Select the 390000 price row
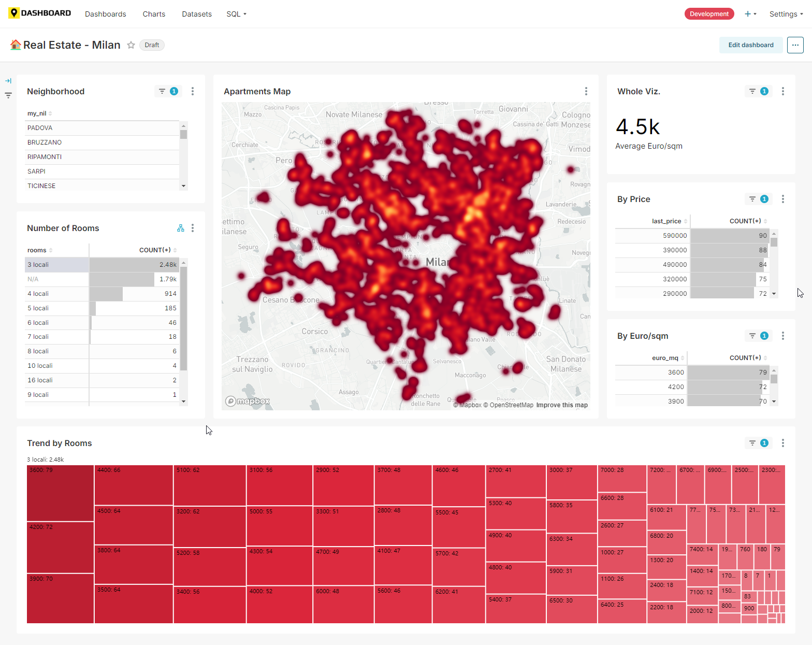The height and width of the screenshot is (645, 812). 692,250
